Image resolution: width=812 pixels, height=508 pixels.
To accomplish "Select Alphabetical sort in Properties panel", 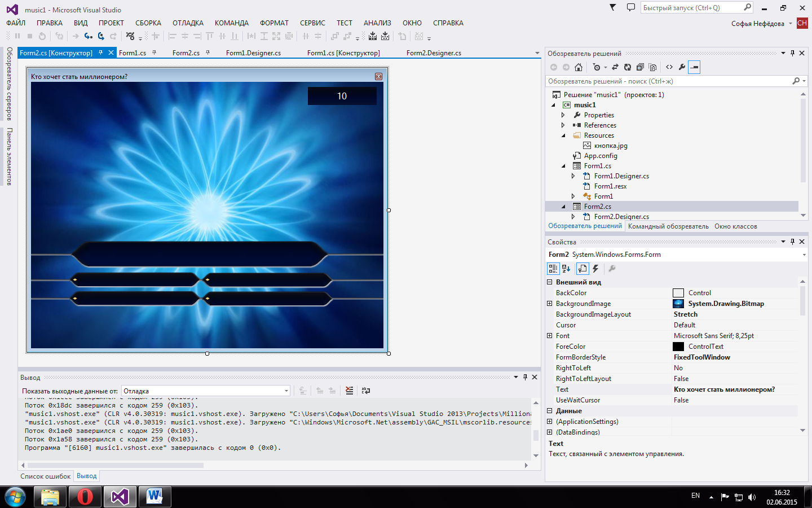I will pyautogui.click(x=566, y=269).
